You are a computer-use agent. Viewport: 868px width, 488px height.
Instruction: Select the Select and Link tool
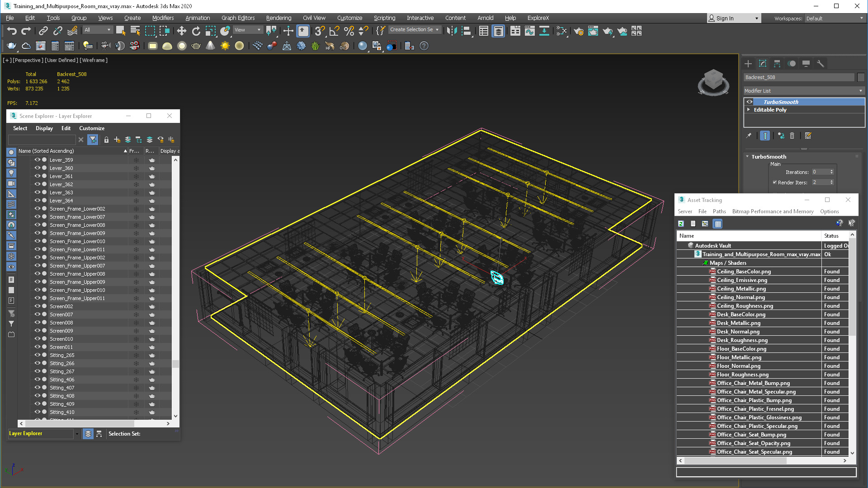coord(43,31)
